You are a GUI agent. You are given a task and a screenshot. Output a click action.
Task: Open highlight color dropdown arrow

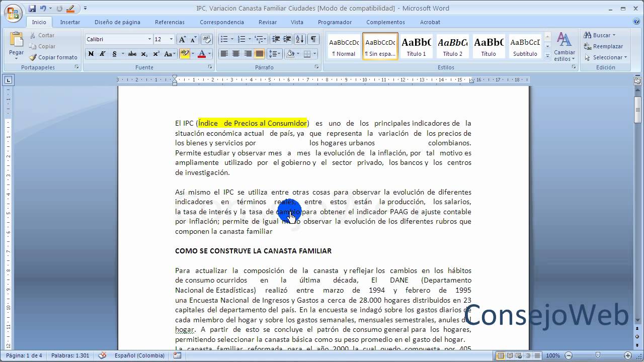193,54
